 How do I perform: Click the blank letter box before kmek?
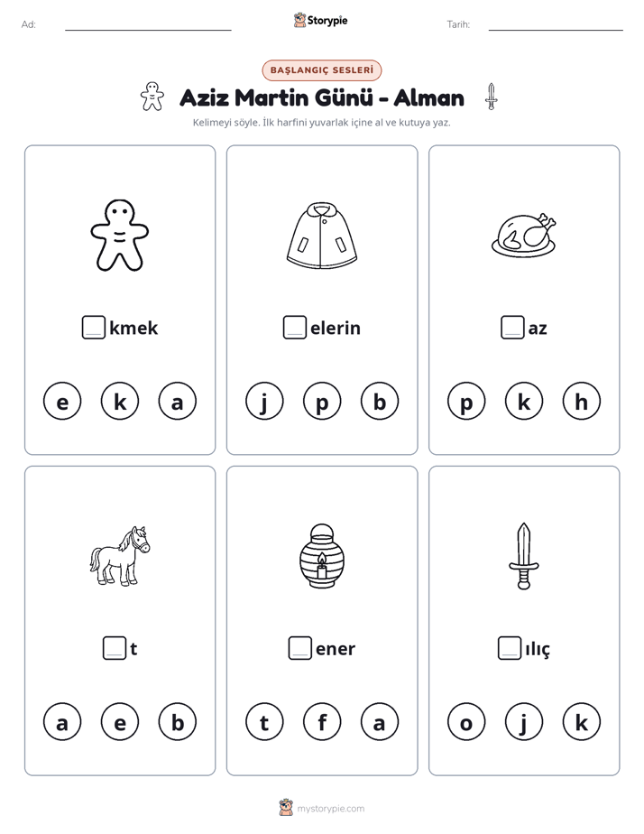pos(94,328)
